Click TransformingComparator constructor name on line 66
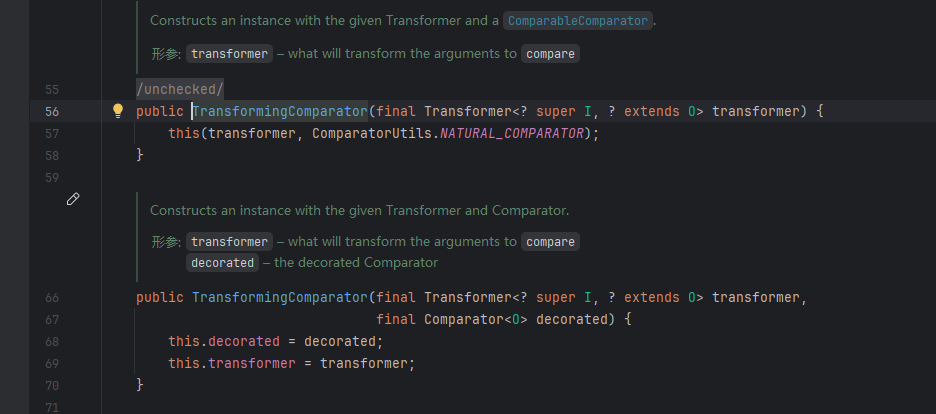Image resolution: width=936 pixels, height=414 pixels. coord(280,297)
